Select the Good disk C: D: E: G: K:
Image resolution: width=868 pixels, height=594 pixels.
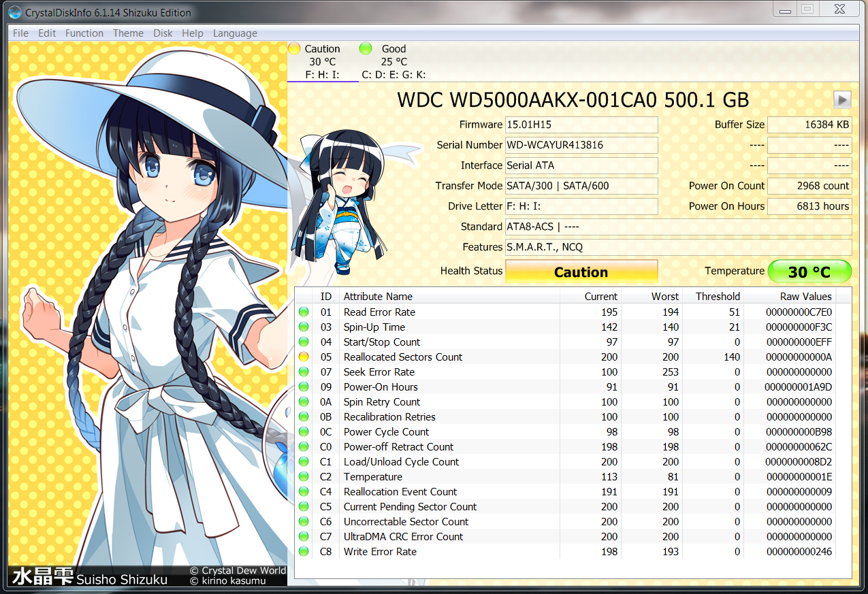click(x=393, y=62)
